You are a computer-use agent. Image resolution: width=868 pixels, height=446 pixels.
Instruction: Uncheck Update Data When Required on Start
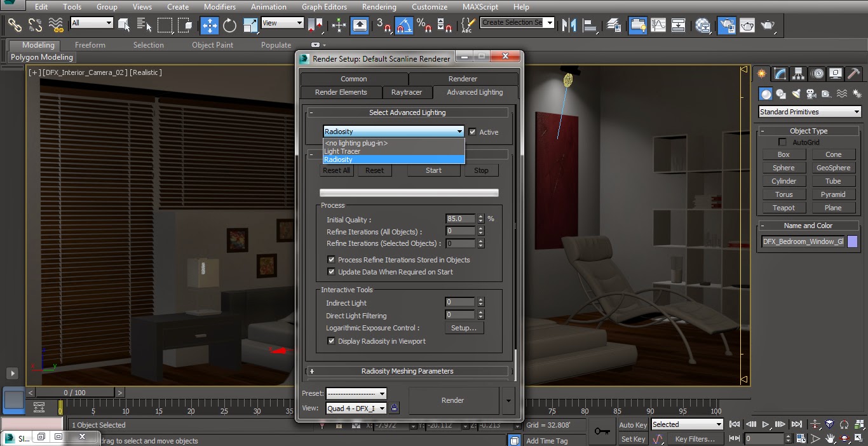331,271
